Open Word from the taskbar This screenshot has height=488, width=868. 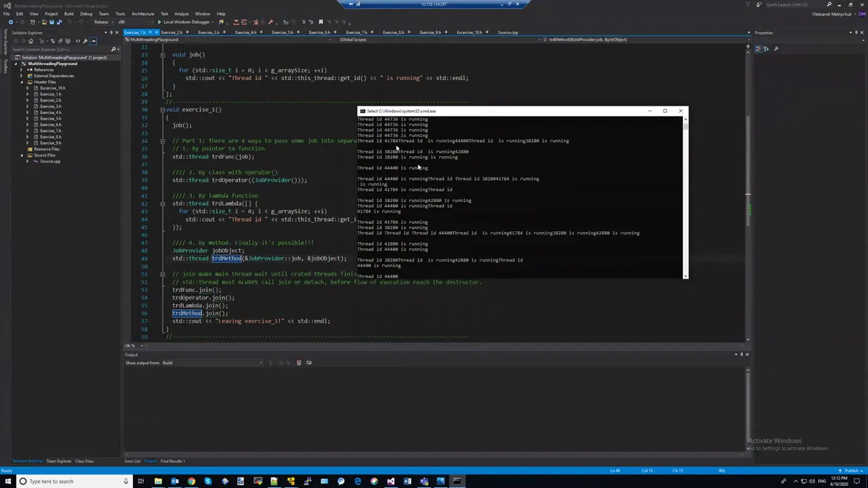[407, 481]
